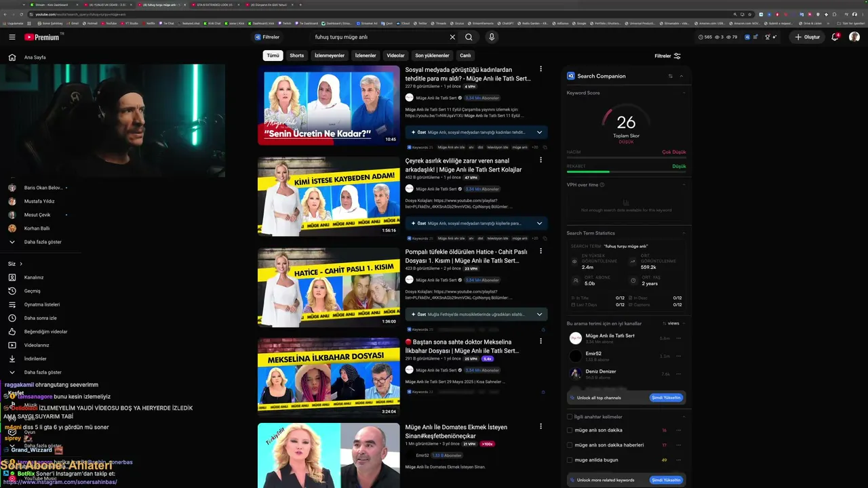This screenshot has height=488, width=868.
Task: Start voice search with the microphone
Action: click(492, 37)
